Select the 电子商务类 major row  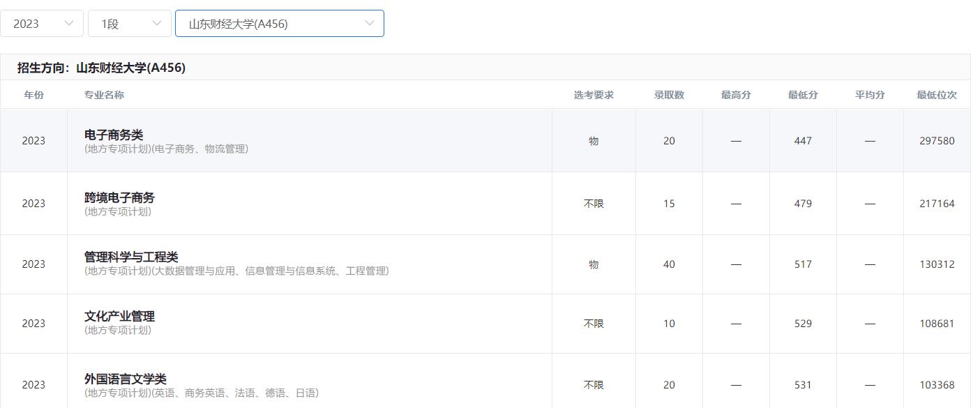click(x=114, y=135)
